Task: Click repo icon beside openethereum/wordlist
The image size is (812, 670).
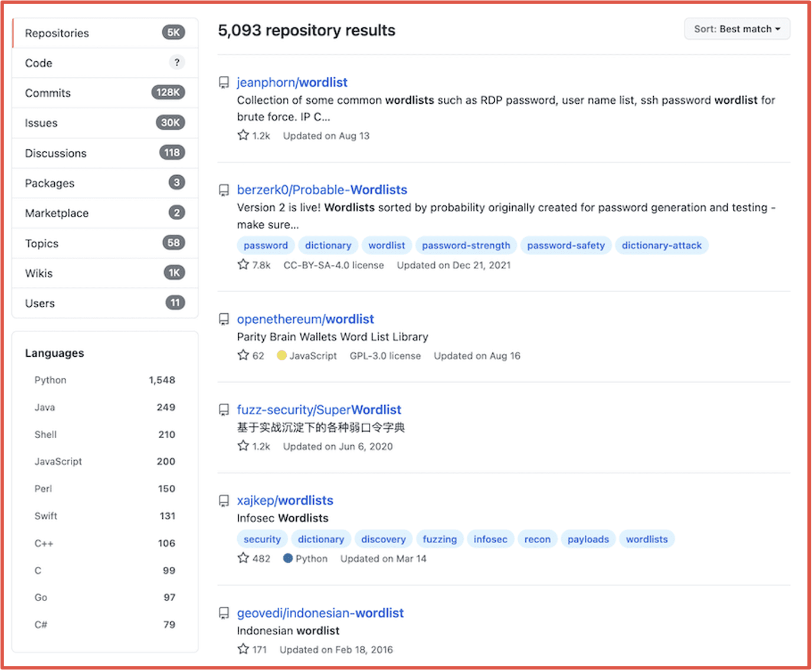Action: click(224, 319)
